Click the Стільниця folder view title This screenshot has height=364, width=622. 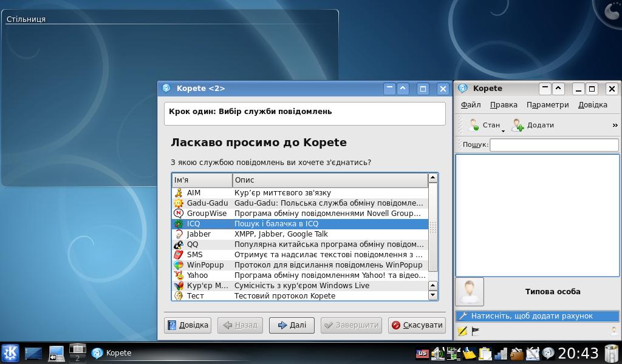pos(26,19)
